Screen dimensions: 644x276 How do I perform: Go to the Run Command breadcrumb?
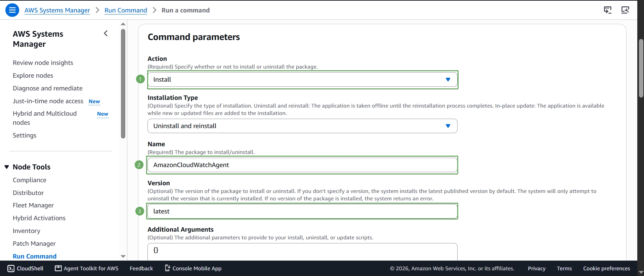126,10
